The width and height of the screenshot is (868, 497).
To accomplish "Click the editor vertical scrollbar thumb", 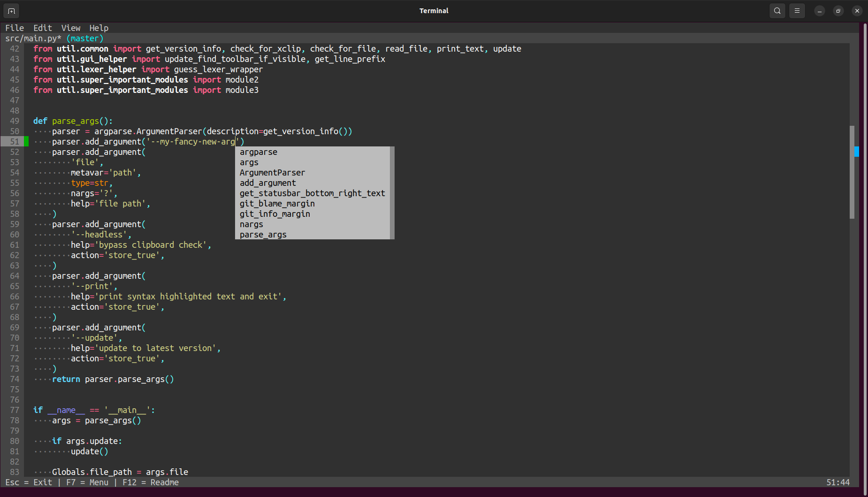I will coord(852,172).
